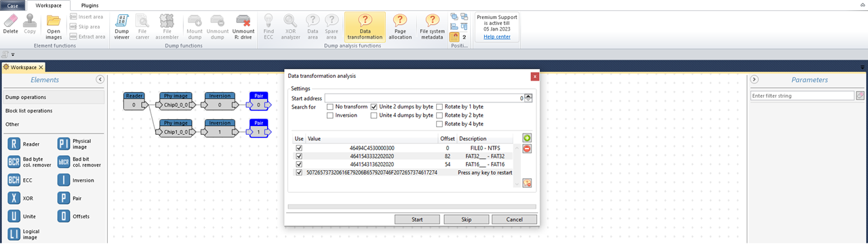This screenshot has height=244, width=868.
Task: Pick the Inversion element in Elements panel
Action: 63,180
